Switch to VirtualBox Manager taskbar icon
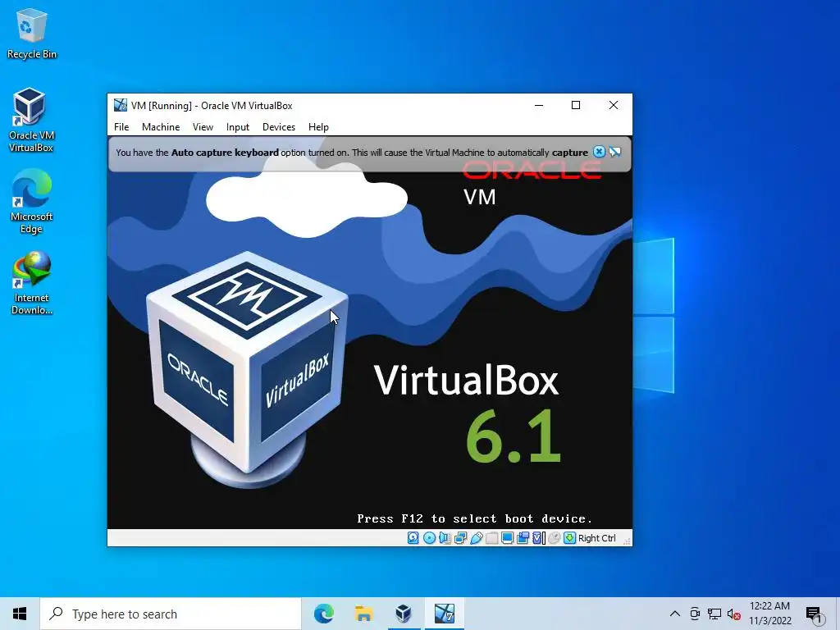 point(404,614)
